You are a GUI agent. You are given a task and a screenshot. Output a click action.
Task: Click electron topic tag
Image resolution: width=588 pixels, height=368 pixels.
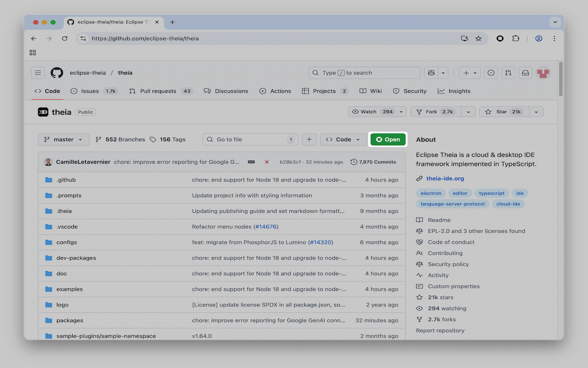coord(431,193)
